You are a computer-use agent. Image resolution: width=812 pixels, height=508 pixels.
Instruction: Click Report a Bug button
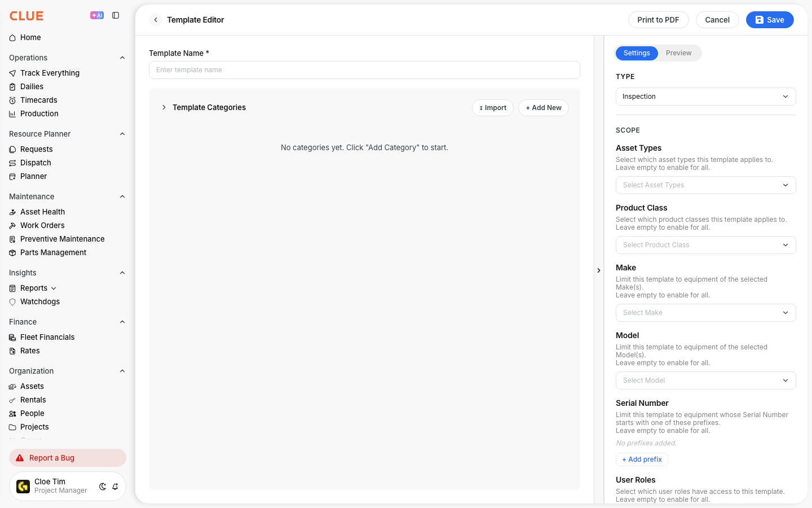click(68, 458)
